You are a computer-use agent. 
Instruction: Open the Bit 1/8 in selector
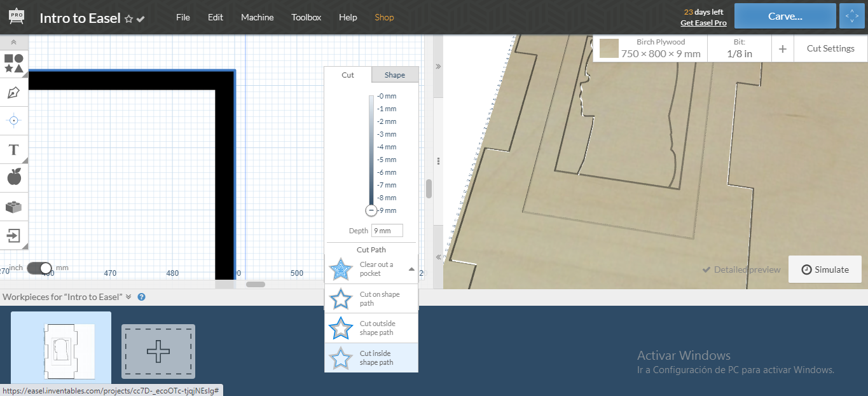coord(740,48)
